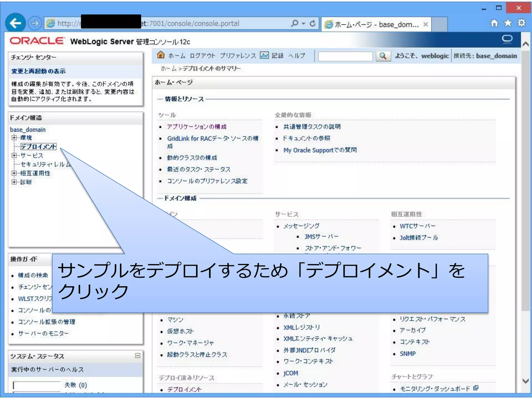Viewport: 532px width, 399px height.
Task: Select the ホーム・ページ - base_dom browser tab
Action: coord(376,24)
